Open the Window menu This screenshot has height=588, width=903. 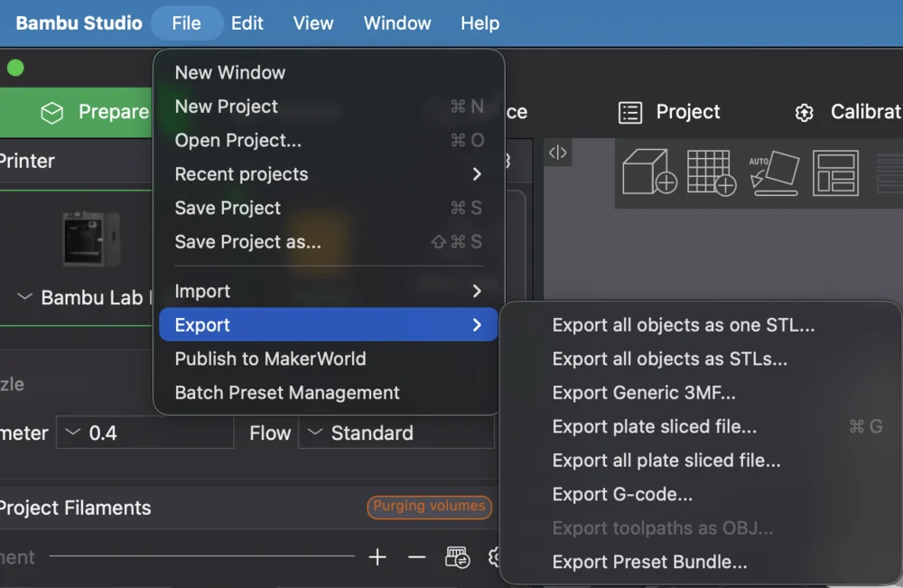click(397, 23)
